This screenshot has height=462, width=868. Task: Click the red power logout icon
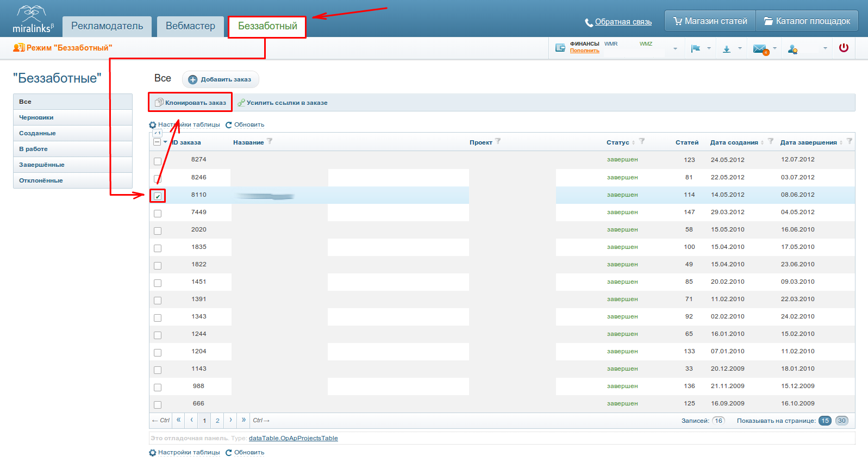click(844, 48)
